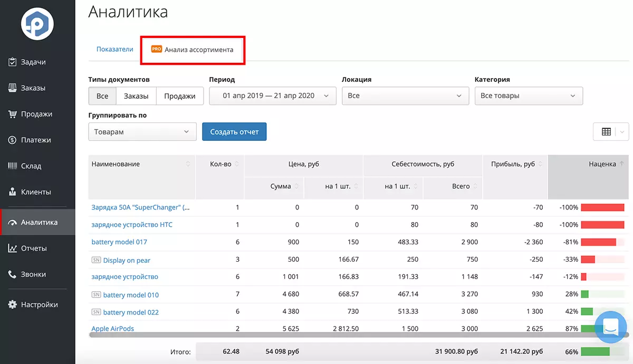Open battery model 022 product link

(131, 312)
